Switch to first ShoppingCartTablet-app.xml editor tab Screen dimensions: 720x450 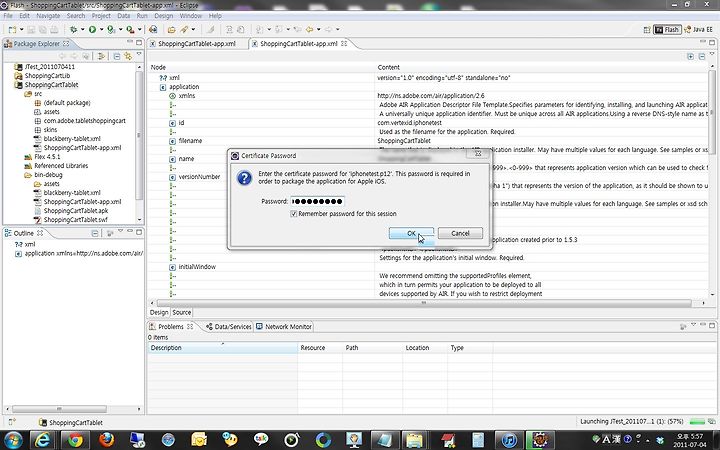[x=197, y=44]
